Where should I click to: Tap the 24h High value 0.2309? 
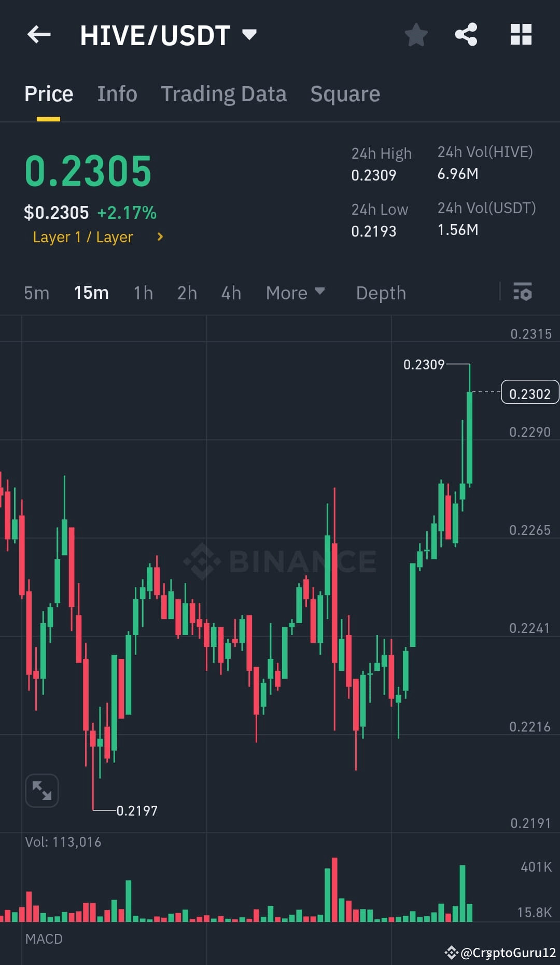[374, 175]
